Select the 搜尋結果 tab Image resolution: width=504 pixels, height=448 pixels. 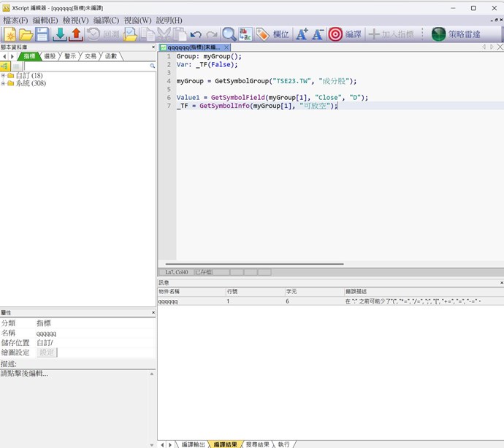[256, 444]
